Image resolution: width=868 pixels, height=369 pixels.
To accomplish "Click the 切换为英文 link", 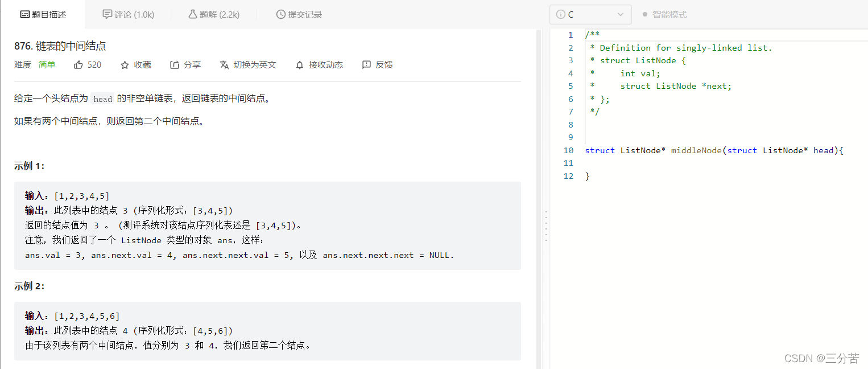I will click(x=254, y=65).
